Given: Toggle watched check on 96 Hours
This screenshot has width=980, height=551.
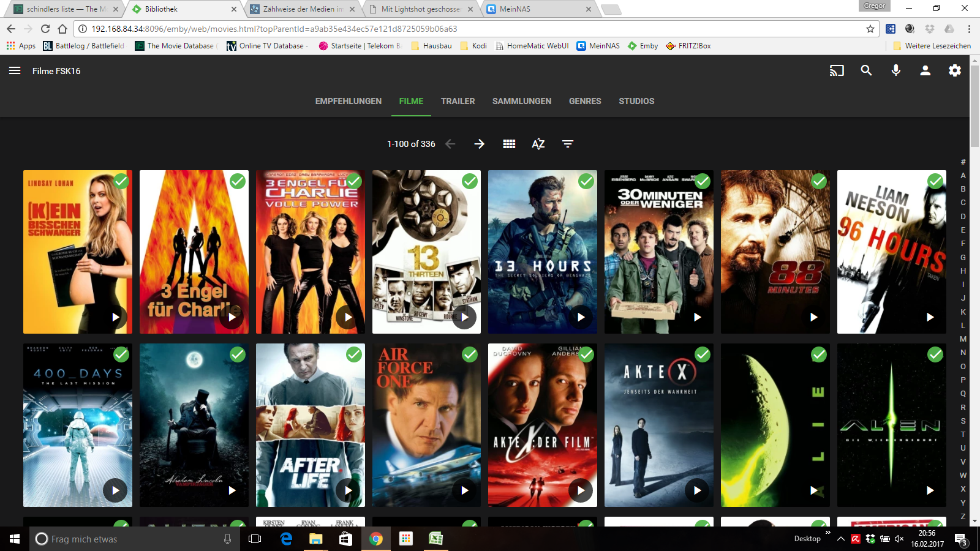Looking at the screenshot, I should point(935,181).
